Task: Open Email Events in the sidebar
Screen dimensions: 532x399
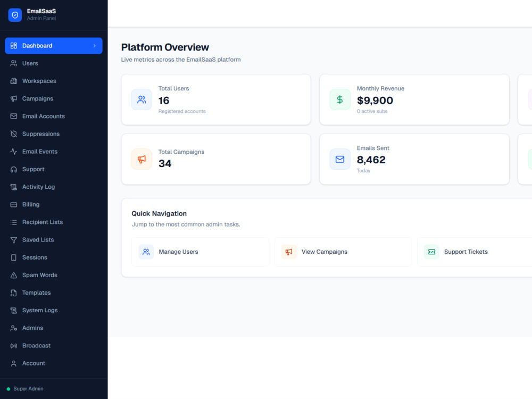Action: coord(54,151)
